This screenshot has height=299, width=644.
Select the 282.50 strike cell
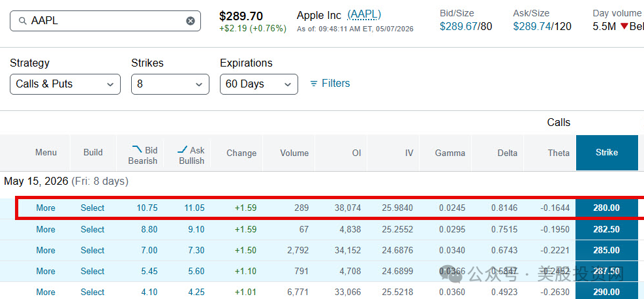pyautogui.click(x=607, y=229)
